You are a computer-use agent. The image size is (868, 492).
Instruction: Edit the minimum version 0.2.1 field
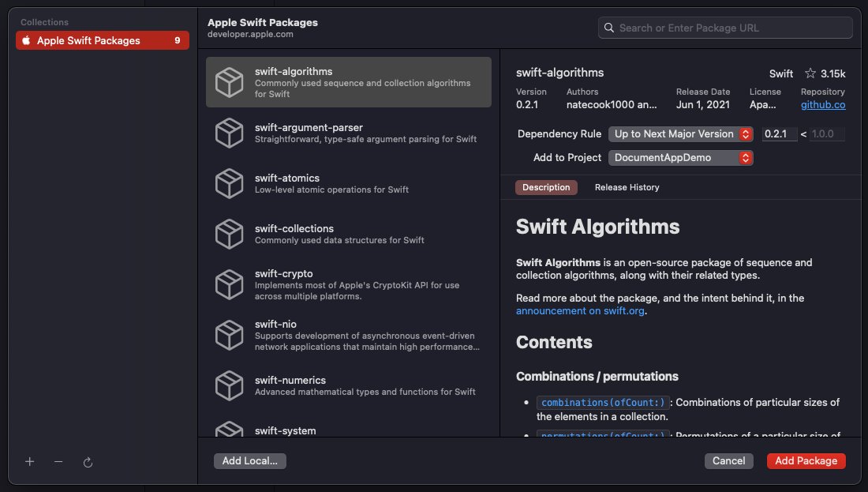pos(779,134)
